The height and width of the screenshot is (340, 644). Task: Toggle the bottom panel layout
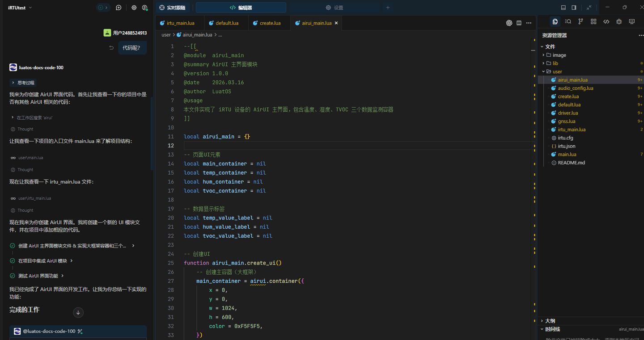tap(563, 8)
